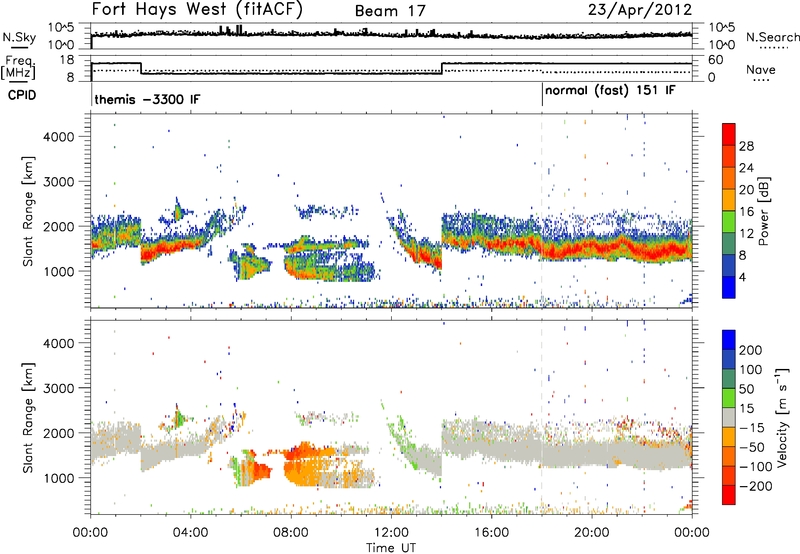This screenshot has width=800, height=554.
Task: Click the '4000' tick in the power panel
Action: coord(58,137)
